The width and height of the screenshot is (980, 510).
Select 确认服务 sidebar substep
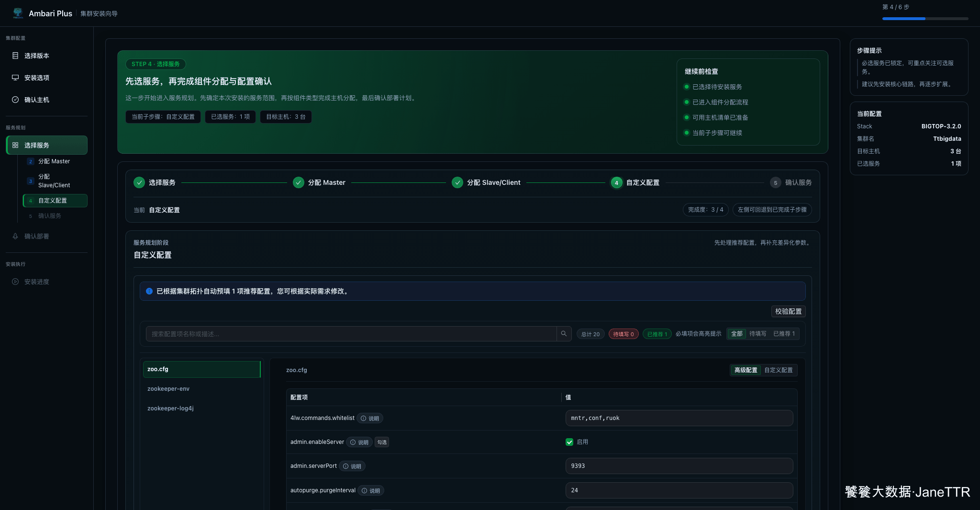55,216
